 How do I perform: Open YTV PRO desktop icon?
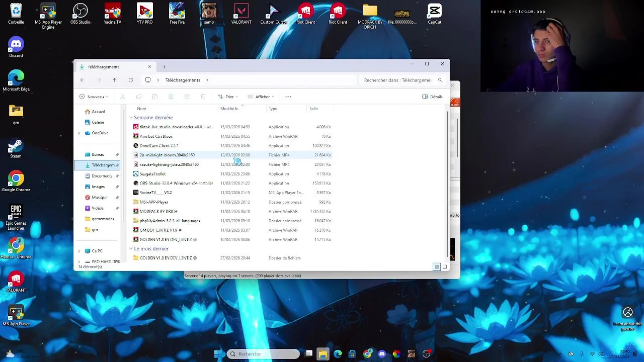(x=145, y=14)
